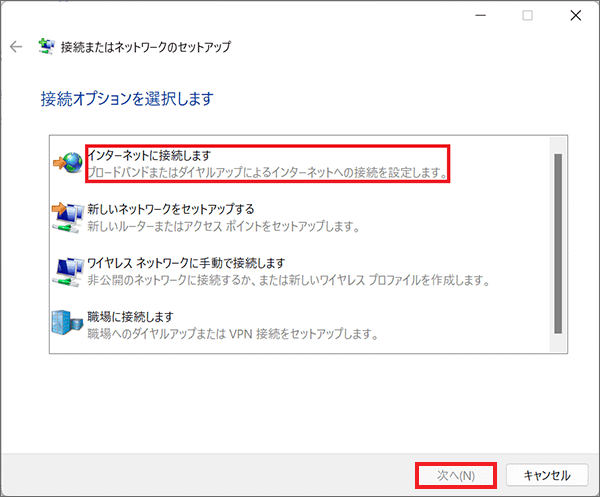Go back using the back arrow
Image resolution: width=600 pixels, height=497 pixels.
click(x=16, y=47)
